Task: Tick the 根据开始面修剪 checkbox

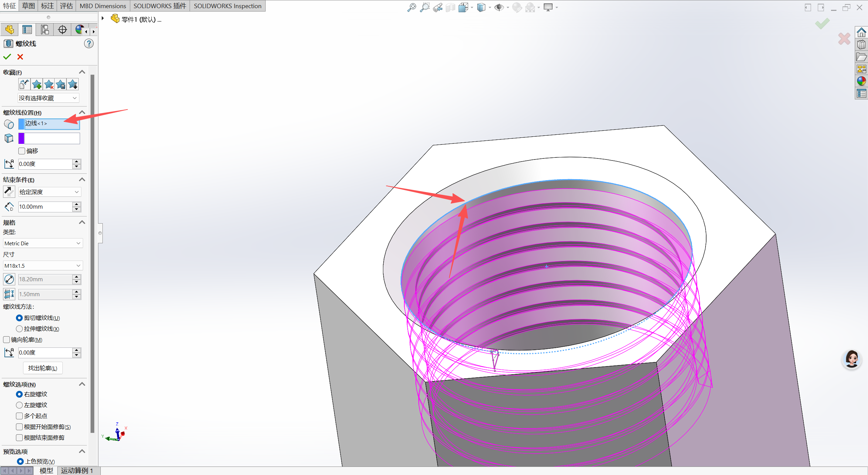Action: [x=19, y=427]
